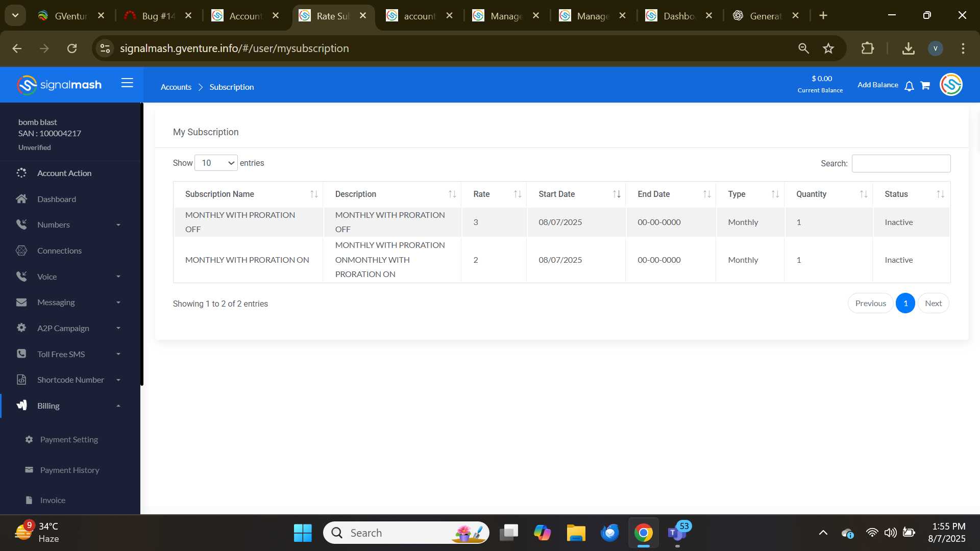
Task: Open the show entries dropdown
Action: click(x=216, y=163)
